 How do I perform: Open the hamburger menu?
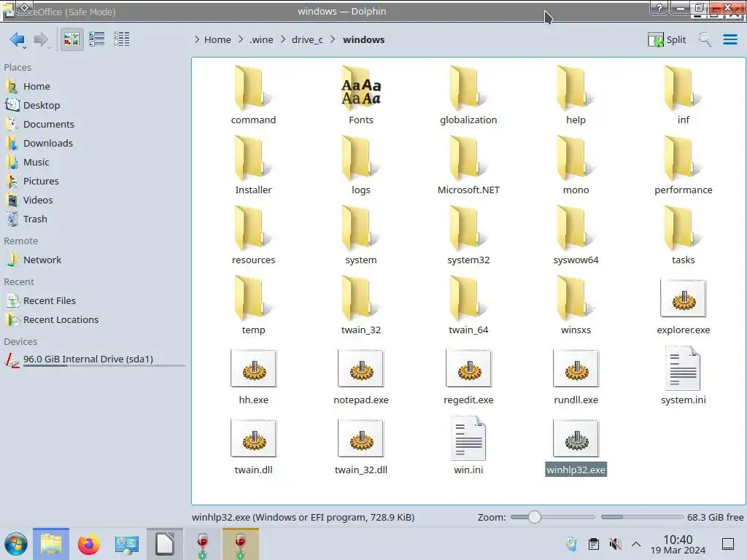click(729, 39)
